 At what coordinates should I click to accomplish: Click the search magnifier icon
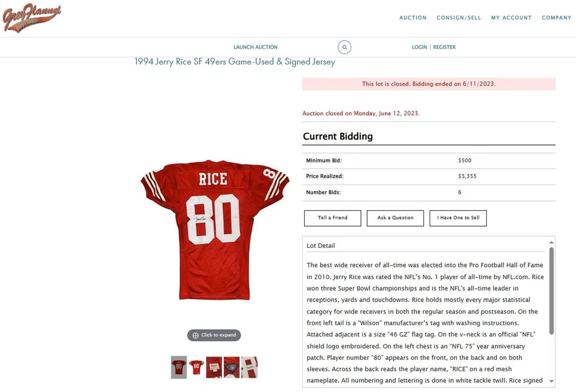[344, 47]
